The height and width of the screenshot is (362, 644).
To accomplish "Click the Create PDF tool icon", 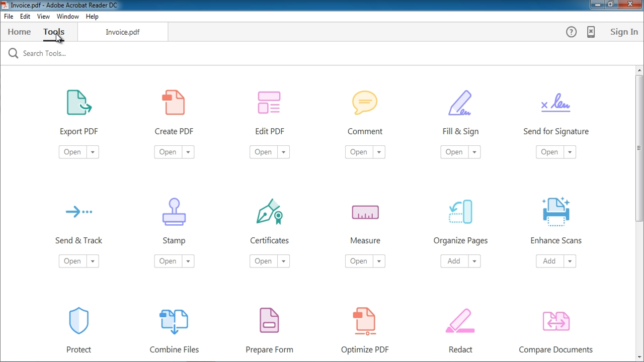I will pos(174,103).
